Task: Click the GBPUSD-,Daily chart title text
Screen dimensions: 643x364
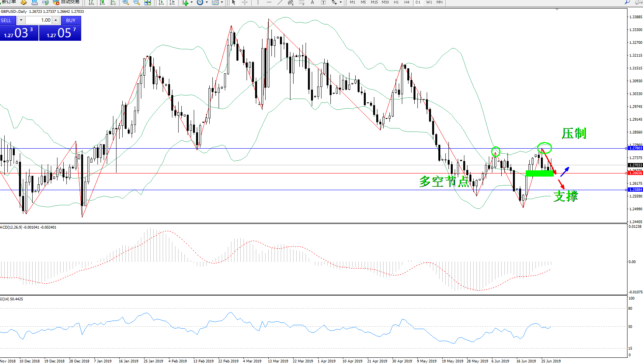Action: pyautogui.click(x=14, y=11)
